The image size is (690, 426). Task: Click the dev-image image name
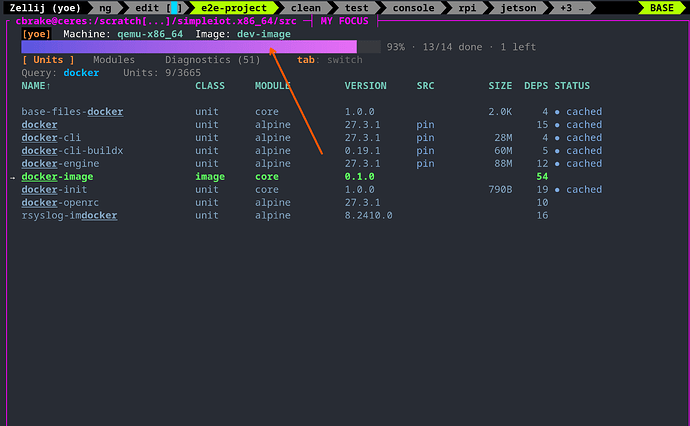(x=264, y=34)
